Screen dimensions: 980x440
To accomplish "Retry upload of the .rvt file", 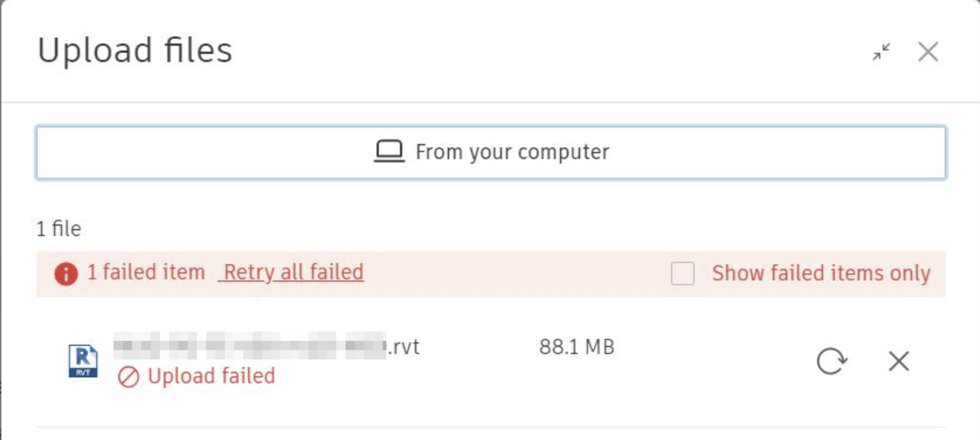I will tap(831, 361).
